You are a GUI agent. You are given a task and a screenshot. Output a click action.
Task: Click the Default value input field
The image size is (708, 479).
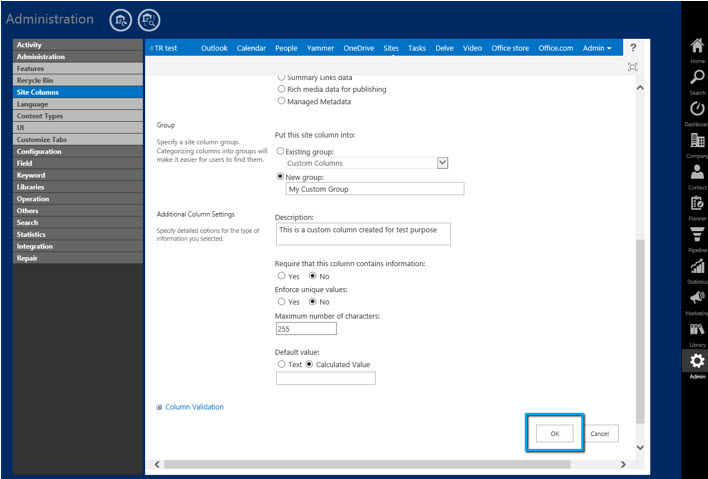tap(326, 378)
